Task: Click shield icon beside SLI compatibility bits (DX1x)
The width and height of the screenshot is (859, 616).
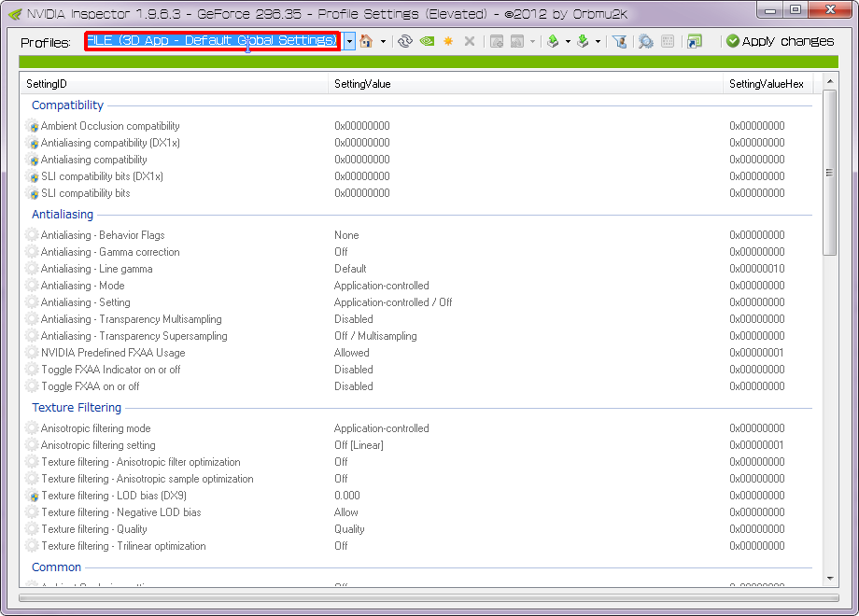Action: tap(33, 176)
